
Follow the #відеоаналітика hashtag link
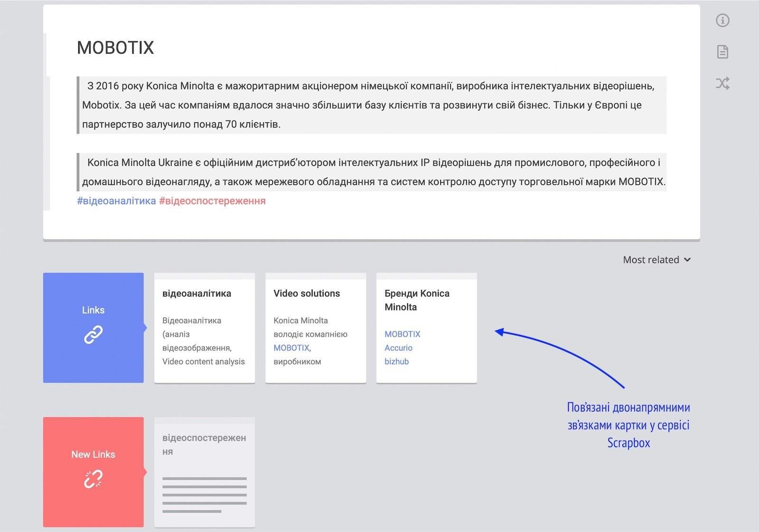pyautogui.click(x=116, y=201)
